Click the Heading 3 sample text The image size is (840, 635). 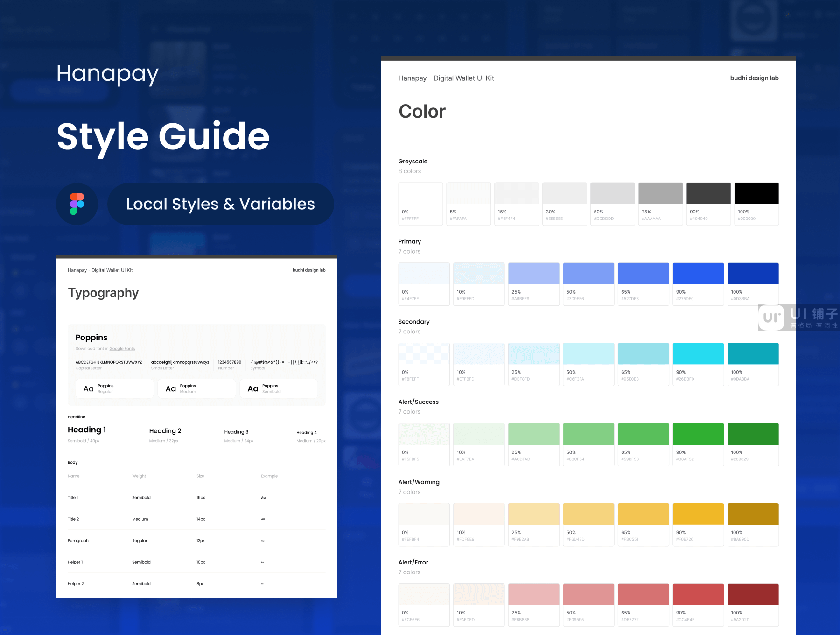[x=236, y=432]
